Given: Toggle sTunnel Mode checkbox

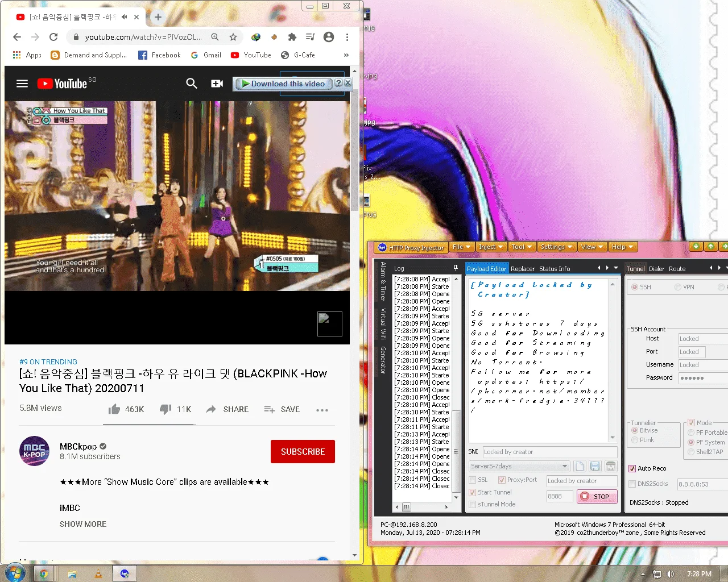Looking at the screenshot, I should (x=472, y=504).
